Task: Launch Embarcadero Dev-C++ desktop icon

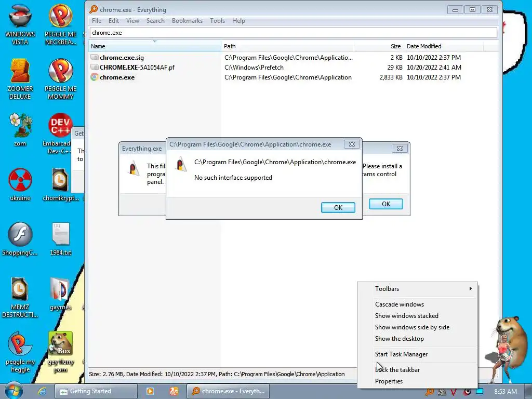Action: coord(58,133)
